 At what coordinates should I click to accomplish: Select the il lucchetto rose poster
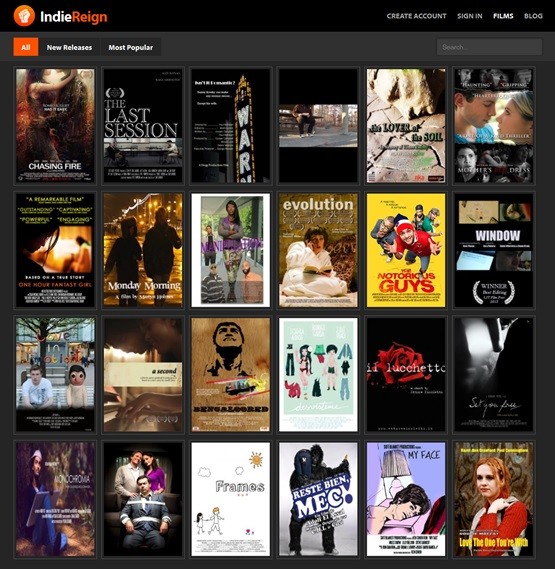pyautogui.click(x=406, y=374)
